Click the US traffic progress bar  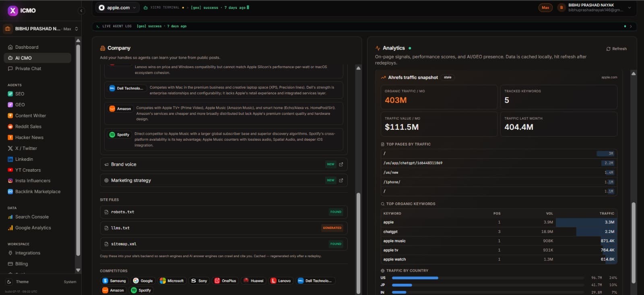click(488, 278)
